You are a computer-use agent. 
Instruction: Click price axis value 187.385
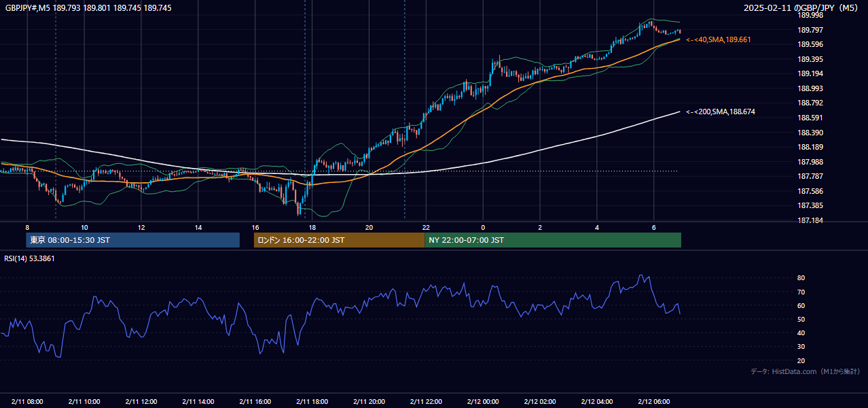[x=810, y=205]
